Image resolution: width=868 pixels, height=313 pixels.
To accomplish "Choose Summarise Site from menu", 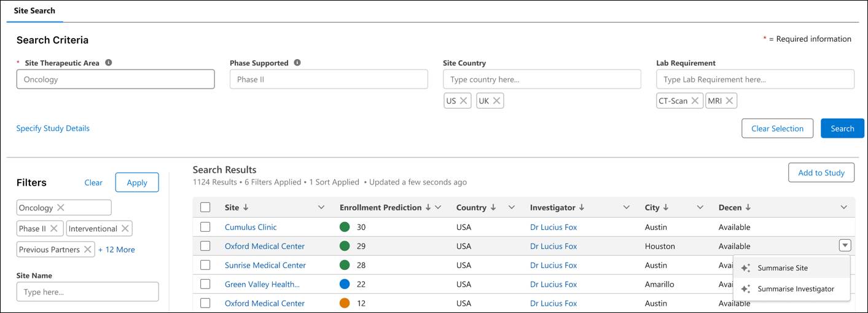I will click(791, 268).
